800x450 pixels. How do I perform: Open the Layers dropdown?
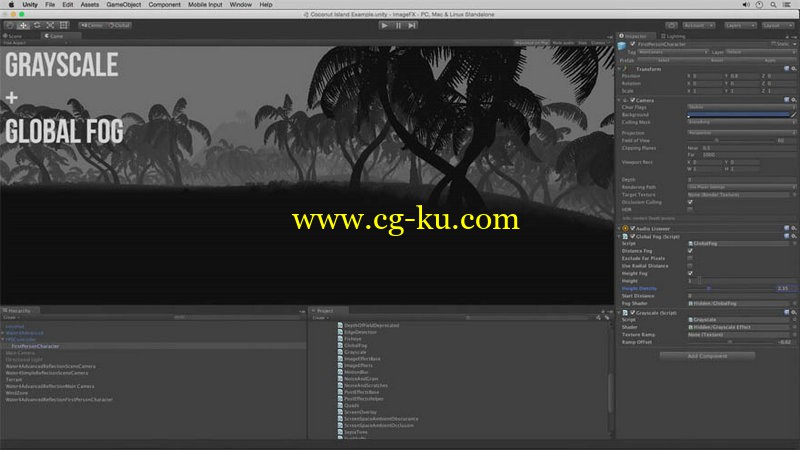coord(739,25)
